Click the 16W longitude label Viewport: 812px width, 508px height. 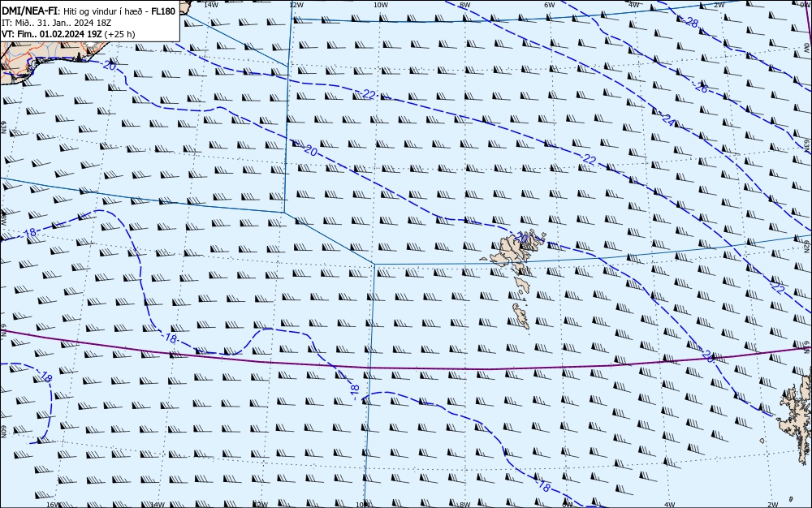coord(53,505)
